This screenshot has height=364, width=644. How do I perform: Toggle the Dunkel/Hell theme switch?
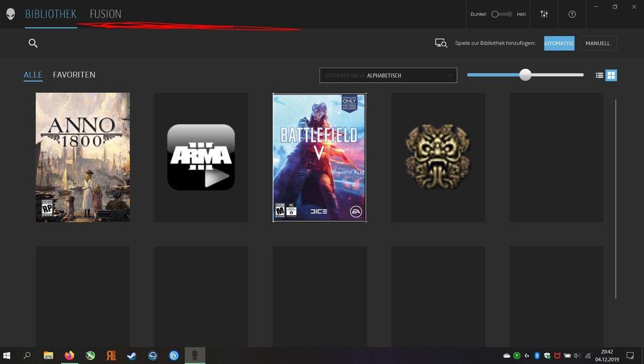coord(502,14)
